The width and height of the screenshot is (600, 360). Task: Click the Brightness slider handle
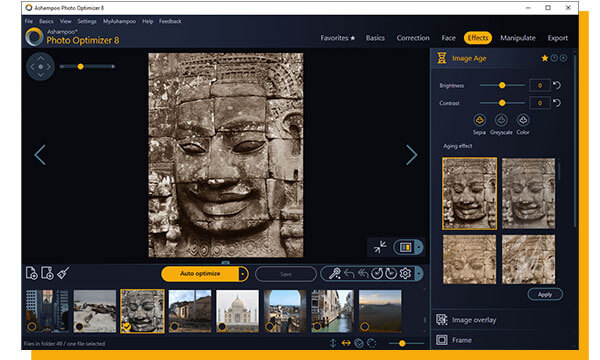[x=502, y=85]
